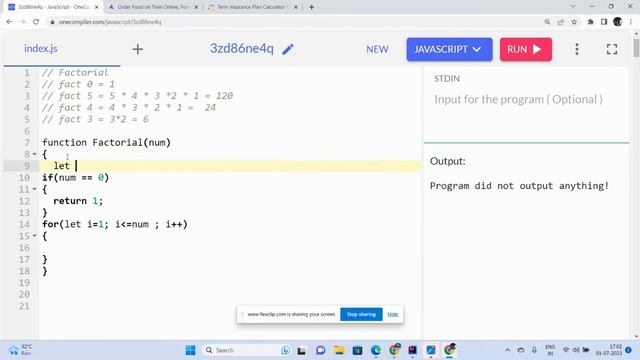
Task: Click the 'Program did not output anything!' text
Action: 519,186
